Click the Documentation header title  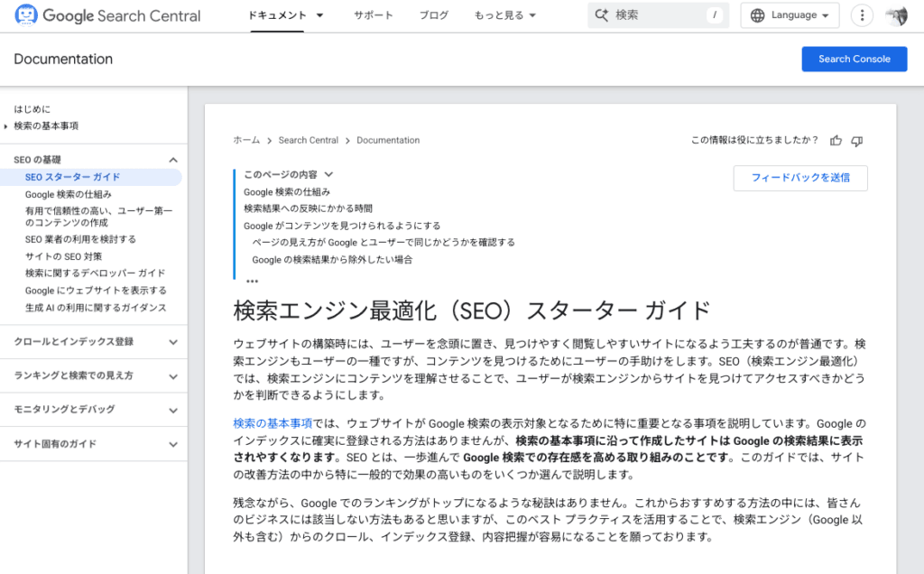(63, 59)
